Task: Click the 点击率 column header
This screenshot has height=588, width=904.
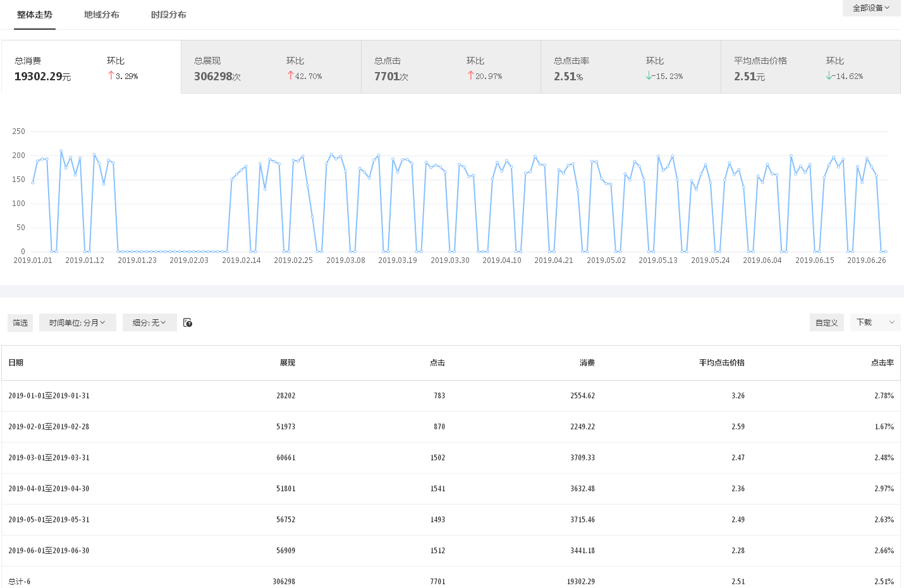Action: pyautogui.click(x=883, y=362)
